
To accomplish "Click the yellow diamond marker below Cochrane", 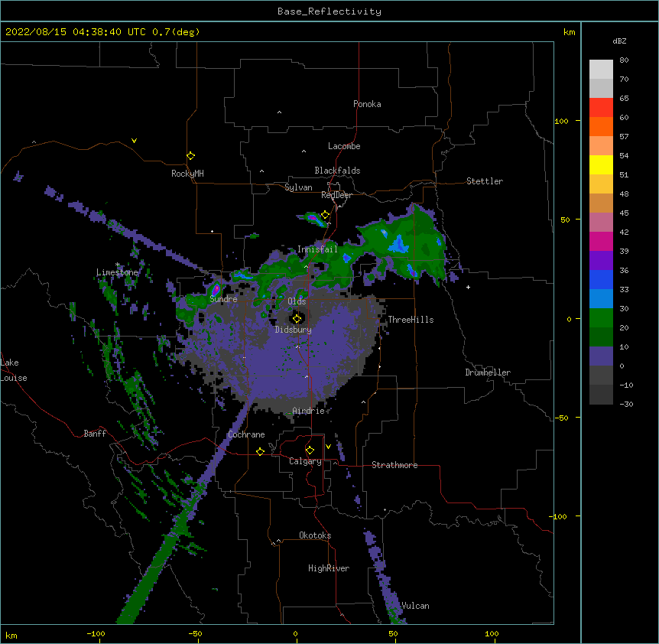I will (260, 451).
